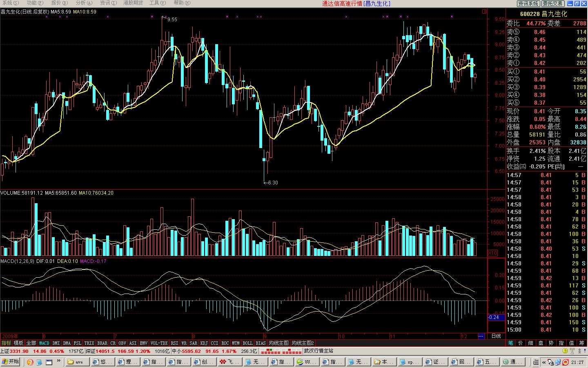Click the antenna connection icon in status bar
This screenshot has width=588, height=368.
[572, 351]
